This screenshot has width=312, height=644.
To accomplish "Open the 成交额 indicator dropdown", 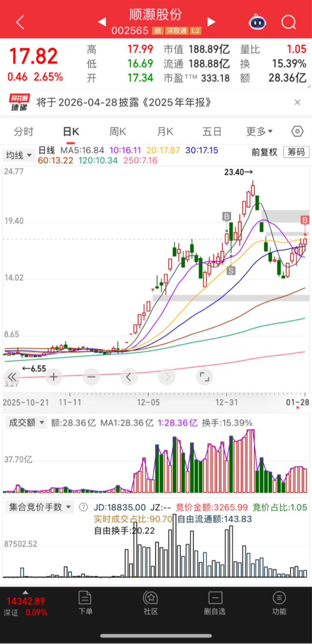I will [26, 422].
